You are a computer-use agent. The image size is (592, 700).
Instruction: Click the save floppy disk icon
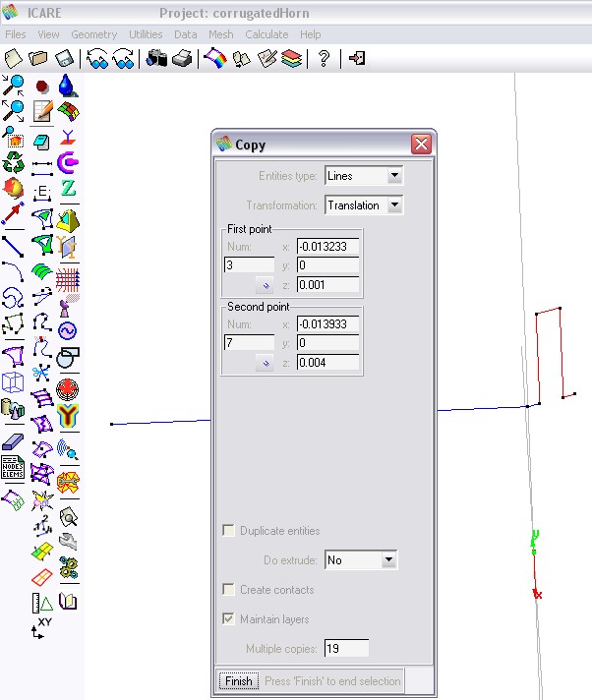click(x=64, y=58)
